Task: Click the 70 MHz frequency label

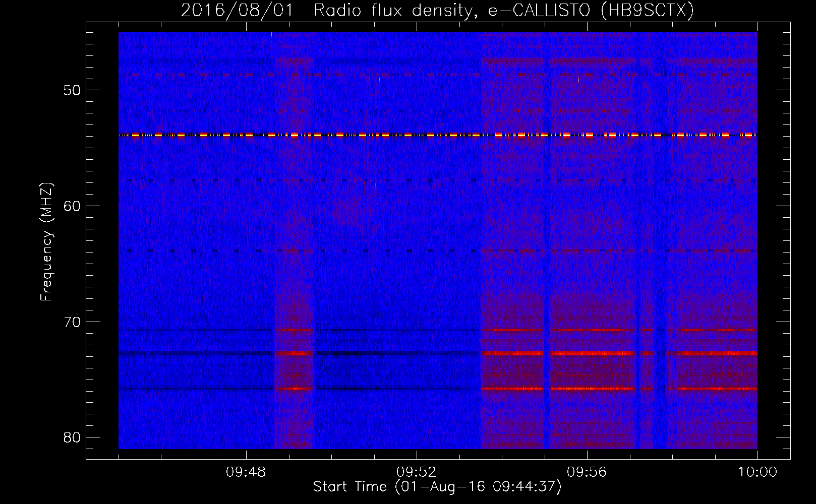Action: pyautogui.click(x=72, y=322)
